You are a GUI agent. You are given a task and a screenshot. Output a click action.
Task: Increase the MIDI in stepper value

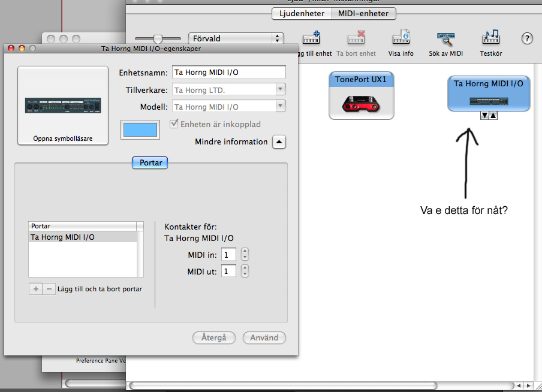point(245,251)
